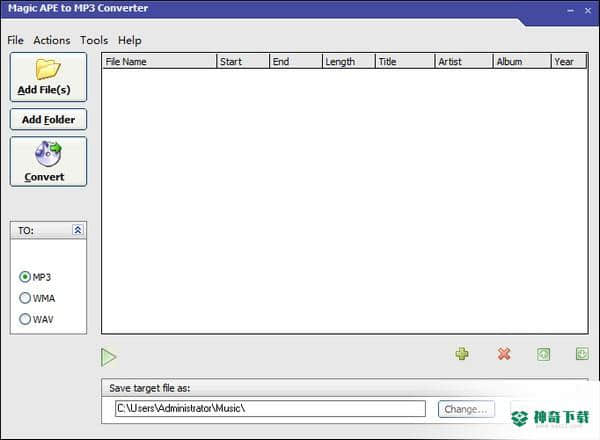The image size is (600, 440).
Task: Click the Start column header
Action: pyautogui.click(x=243, y=62)
